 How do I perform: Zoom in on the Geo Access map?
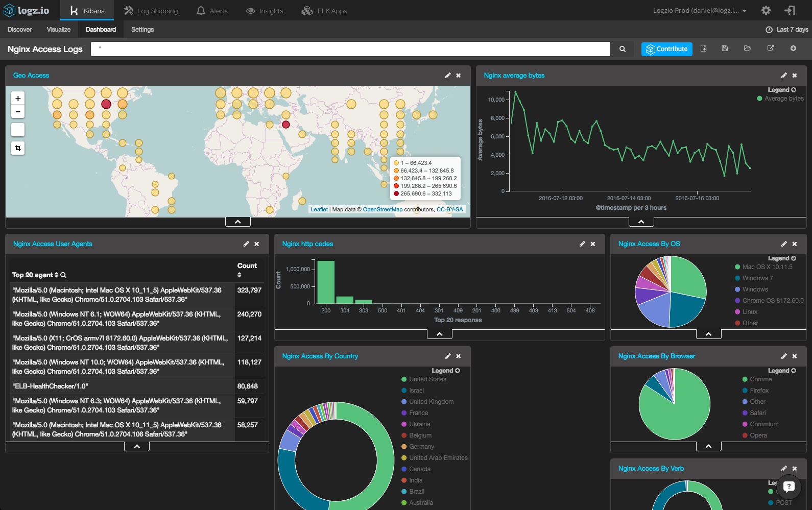18,99
